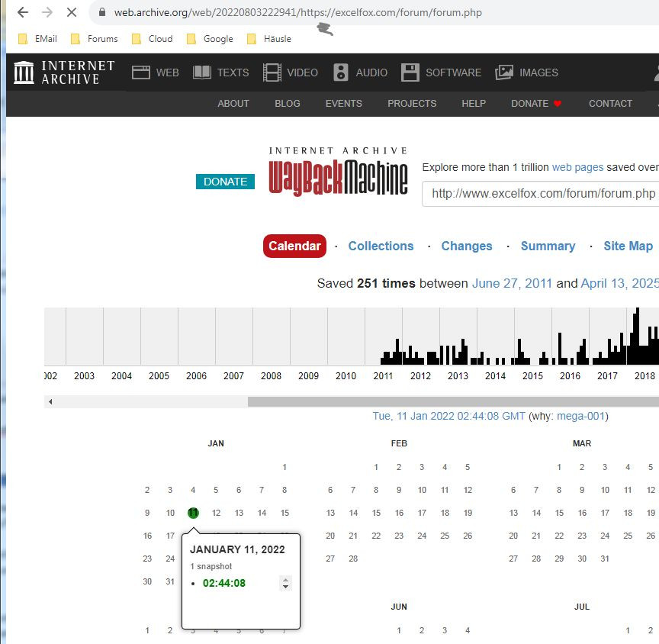Go back using the browser back arrow

point(23,12)
